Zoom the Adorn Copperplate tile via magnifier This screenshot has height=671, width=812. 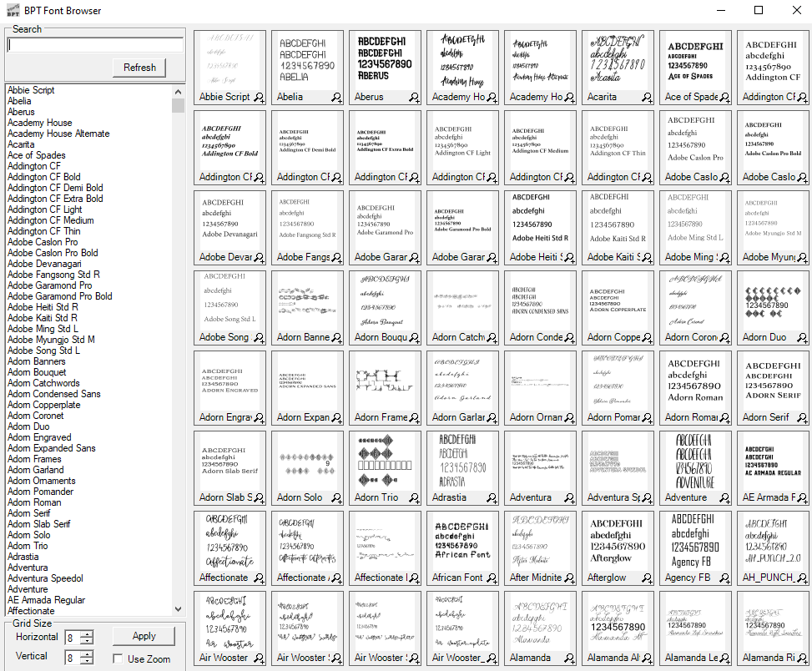647,337
